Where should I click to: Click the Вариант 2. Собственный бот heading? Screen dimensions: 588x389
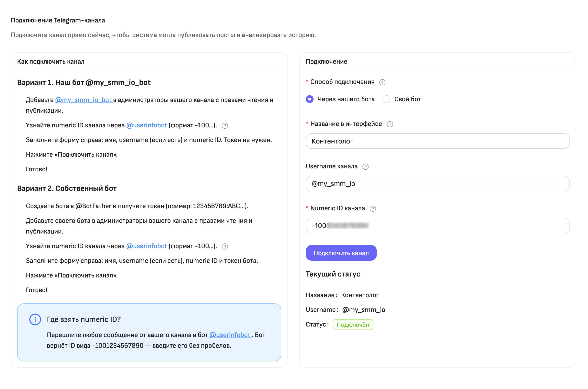(x=67, y=188)
